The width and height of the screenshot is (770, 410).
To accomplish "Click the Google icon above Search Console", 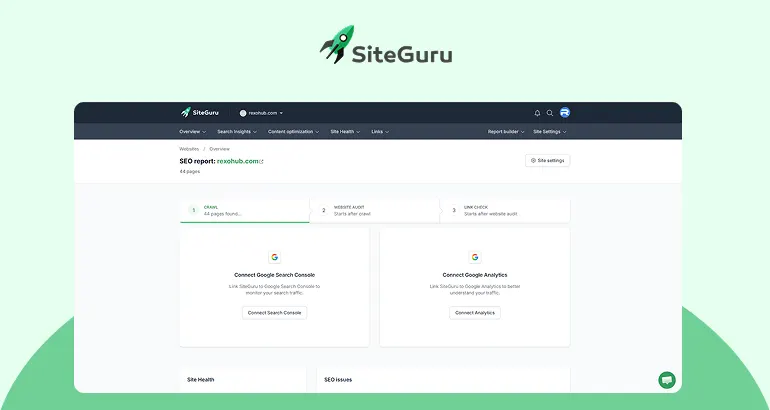I will [275, 257].
